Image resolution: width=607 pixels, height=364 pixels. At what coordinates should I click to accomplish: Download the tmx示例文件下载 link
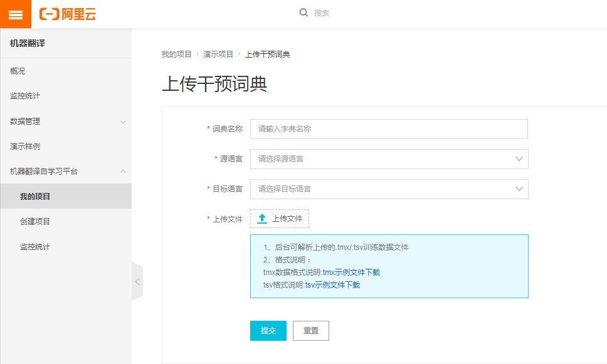pos(352,273)
